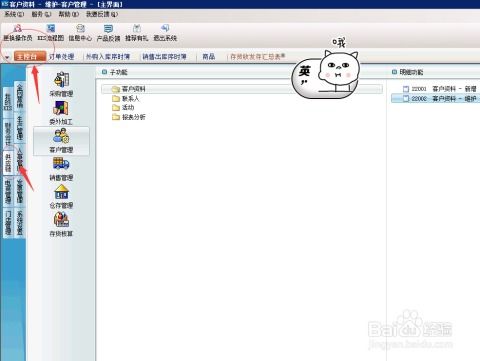Select 联系人 in the 子功能 list

point(130,99)
